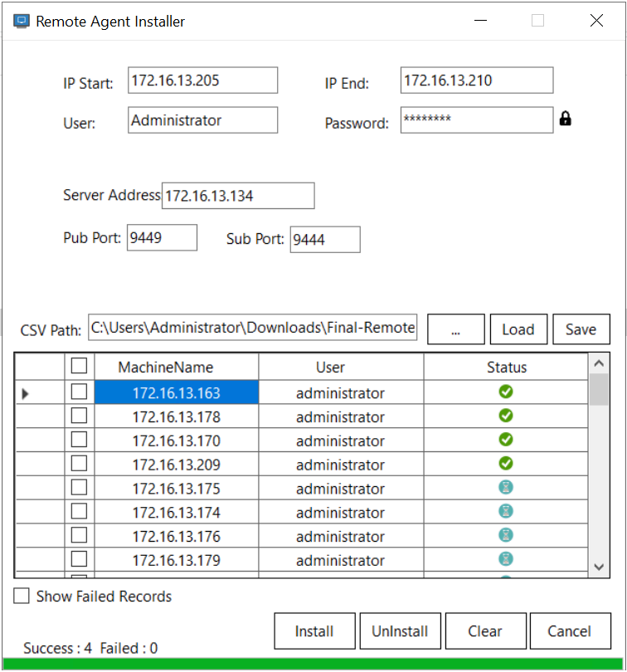Viewport: 627px width, 672px height.
Task: Click the table vertical scrollbar thumb
Action: click(599, 389)
